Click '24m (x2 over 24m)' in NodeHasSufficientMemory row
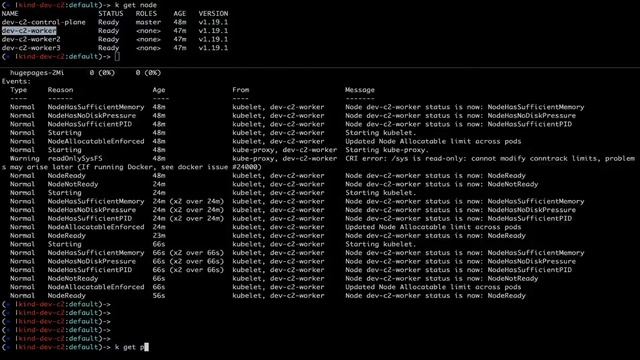 pos(188,201)
